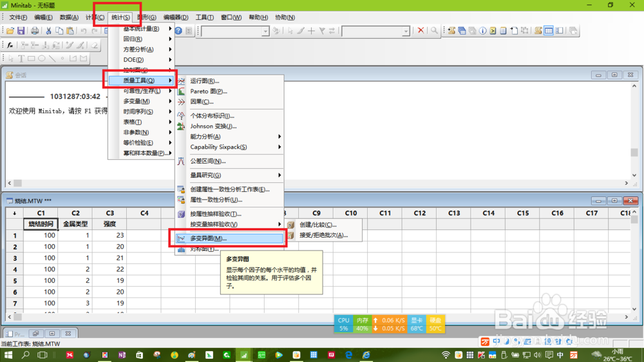This screenshot has width=644, height=362.
Task: Select the rectangle drawing tool
Action: click(31, 59)
